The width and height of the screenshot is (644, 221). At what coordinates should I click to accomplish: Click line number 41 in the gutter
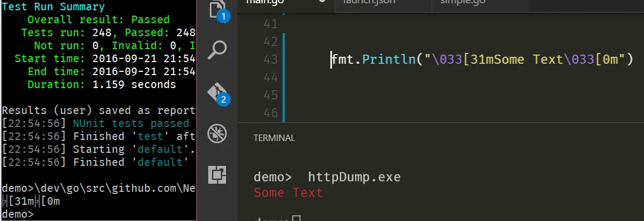(x=270, y=24)
